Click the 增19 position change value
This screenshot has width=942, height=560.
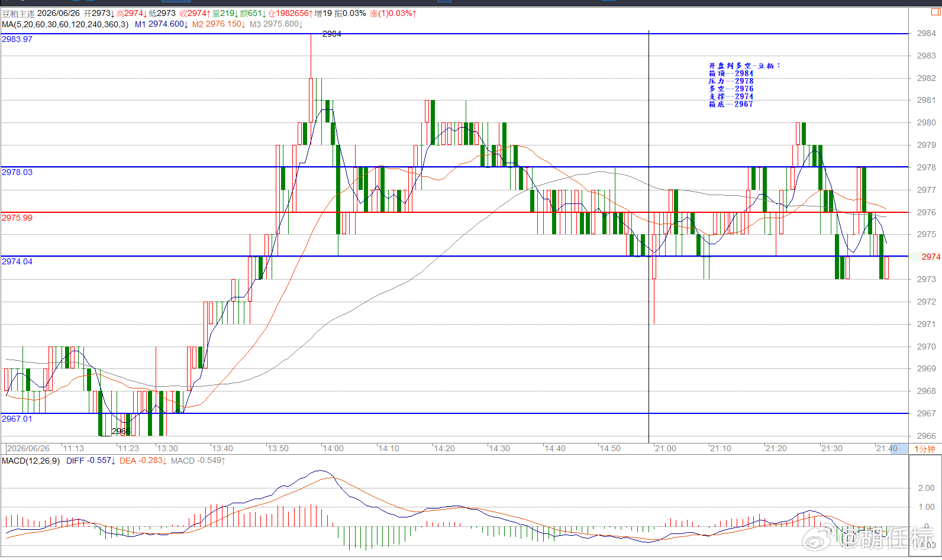click(x=323, y=14)
